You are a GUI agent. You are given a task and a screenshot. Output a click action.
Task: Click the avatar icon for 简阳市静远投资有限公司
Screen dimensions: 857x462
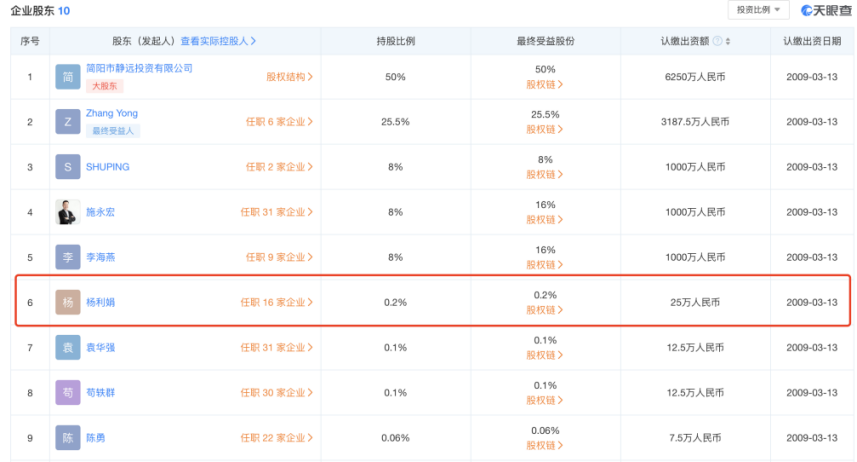click(67, 77)
